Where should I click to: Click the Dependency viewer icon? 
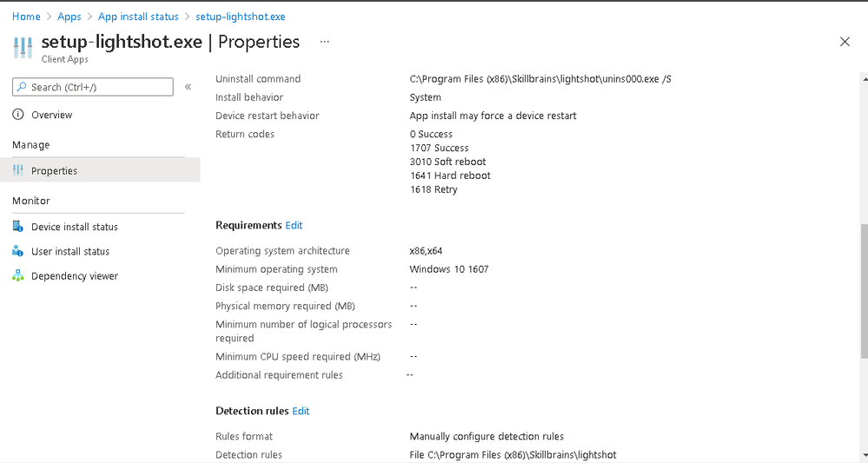(18, 276)
